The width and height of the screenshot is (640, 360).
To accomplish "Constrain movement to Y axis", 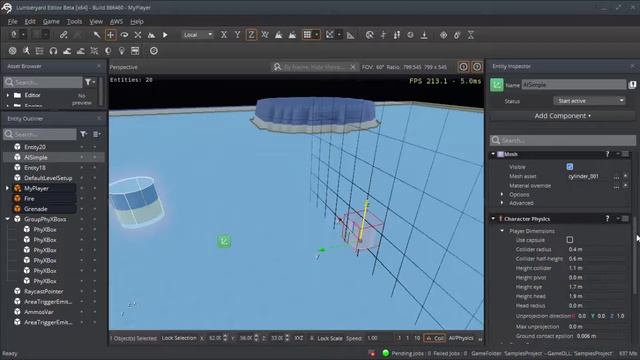I will 237,35.
